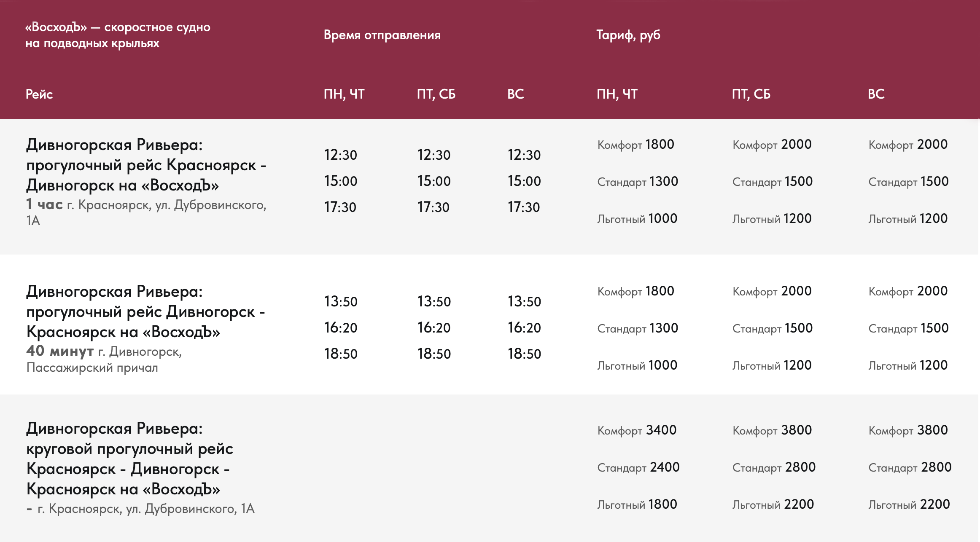
Task: Click the 1 час Дубровинского address text
Action: [146, 212]
